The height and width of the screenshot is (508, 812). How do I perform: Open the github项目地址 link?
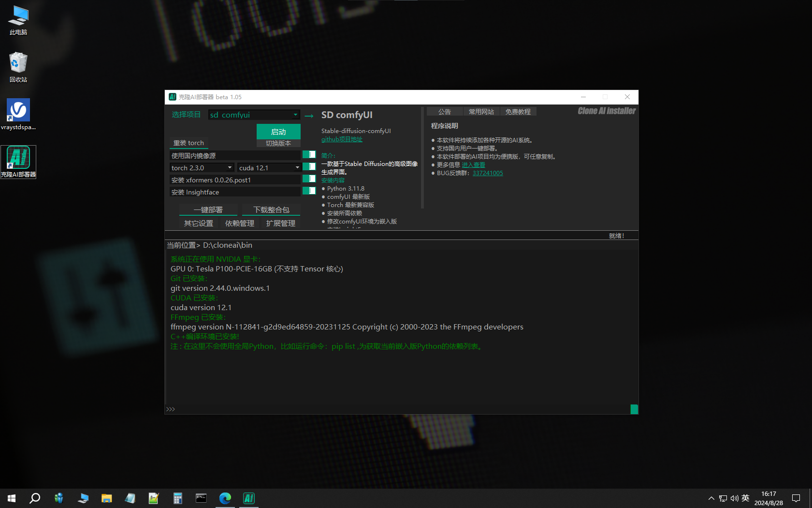(x=342, y=139)
